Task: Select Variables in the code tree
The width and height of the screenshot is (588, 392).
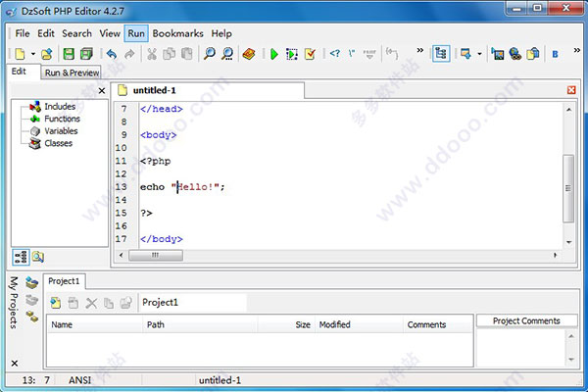Action: 61,131
